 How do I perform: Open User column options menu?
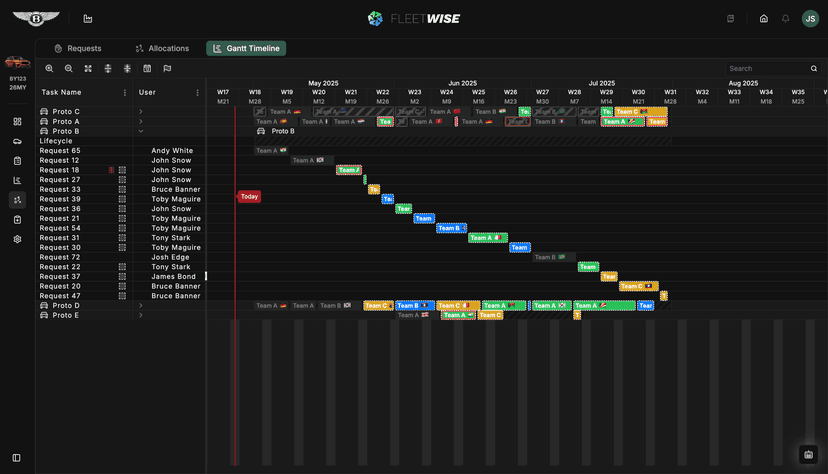[x=197, y=92]
